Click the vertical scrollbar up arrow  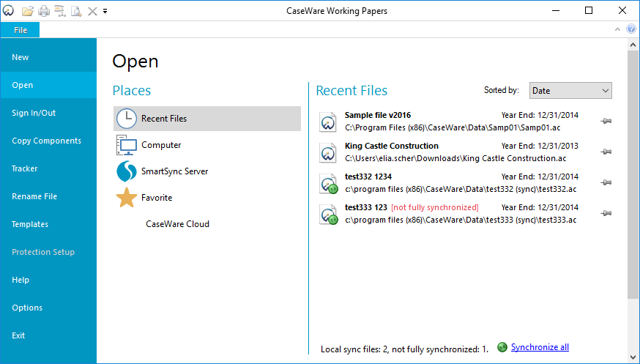[x=633, y=45]
